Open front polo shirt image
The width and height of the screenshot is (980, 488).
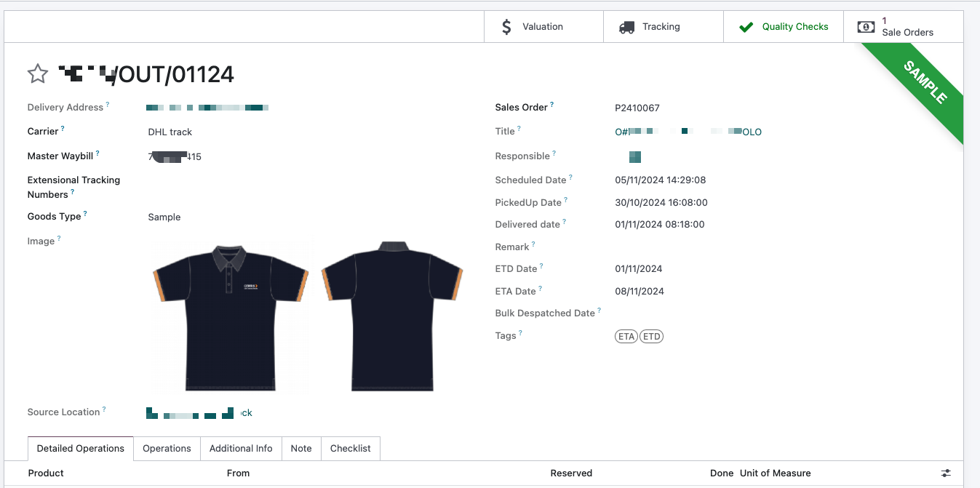pos(231,317)
